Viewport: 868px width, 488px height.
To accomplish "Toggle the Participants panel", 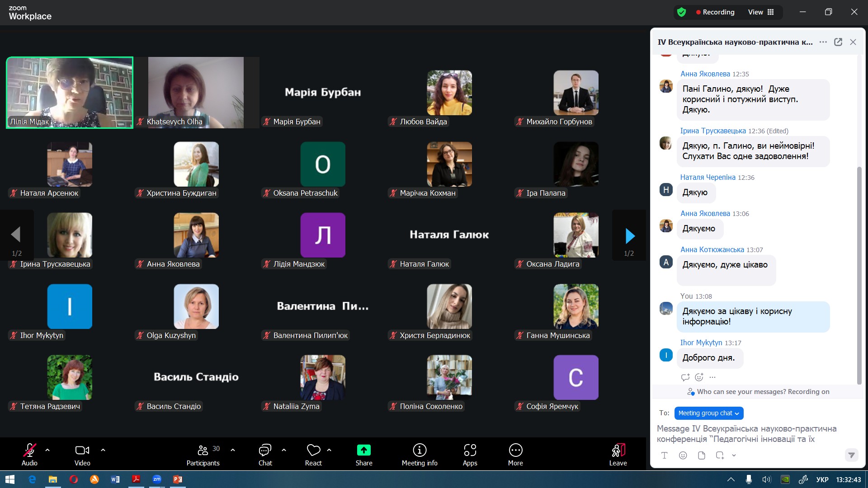I will (203, 455).
